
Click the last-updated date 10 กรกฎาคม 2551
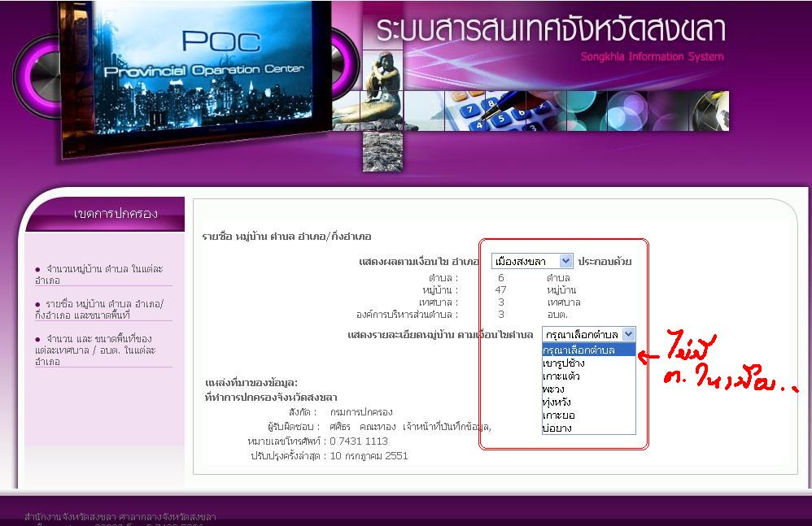pyautogui.click(x=369, y=455)
